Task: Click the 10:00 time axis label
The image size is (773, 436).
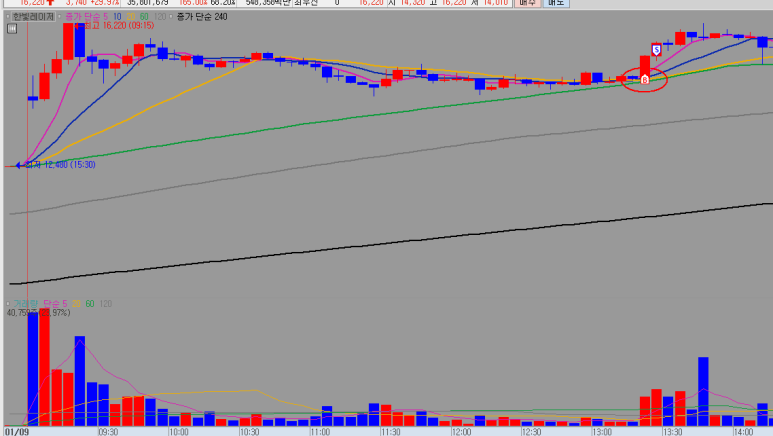Action: pos(178,432)
